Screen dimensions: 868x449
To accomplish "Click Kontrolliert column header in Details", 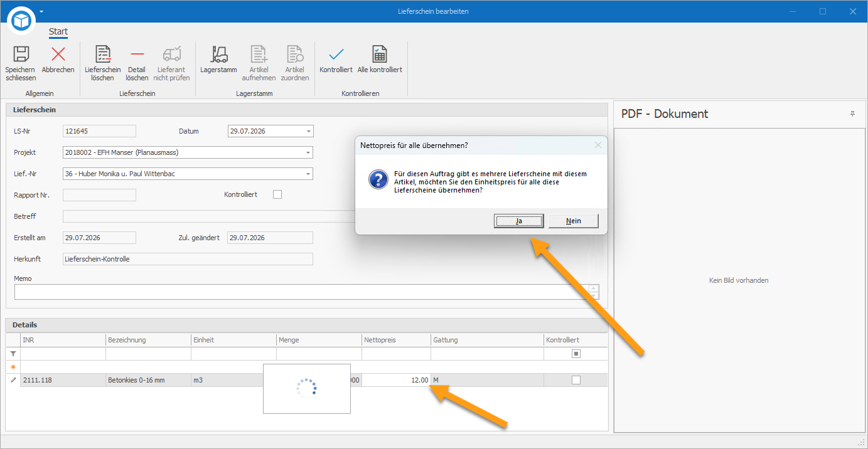I will coord(576,340).
